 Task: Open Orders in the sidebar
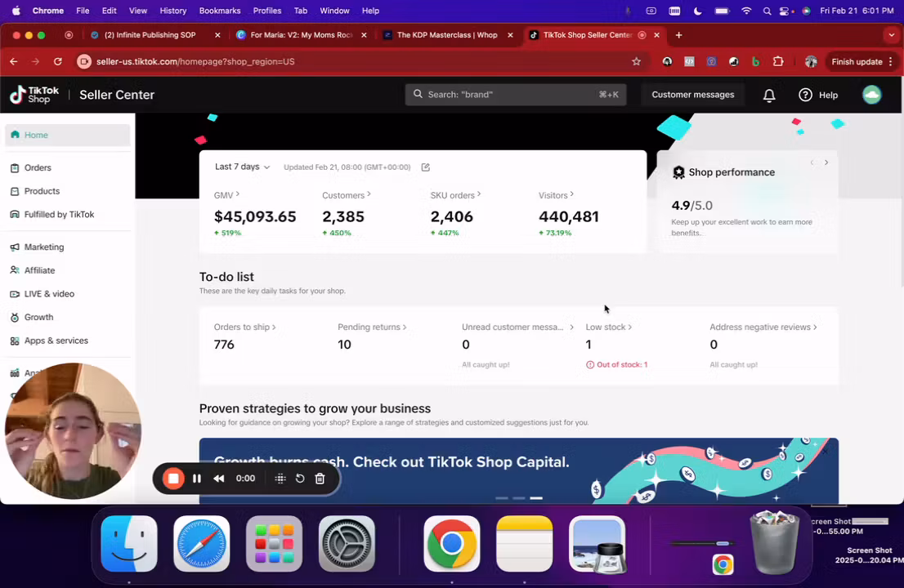coord(38,167)
